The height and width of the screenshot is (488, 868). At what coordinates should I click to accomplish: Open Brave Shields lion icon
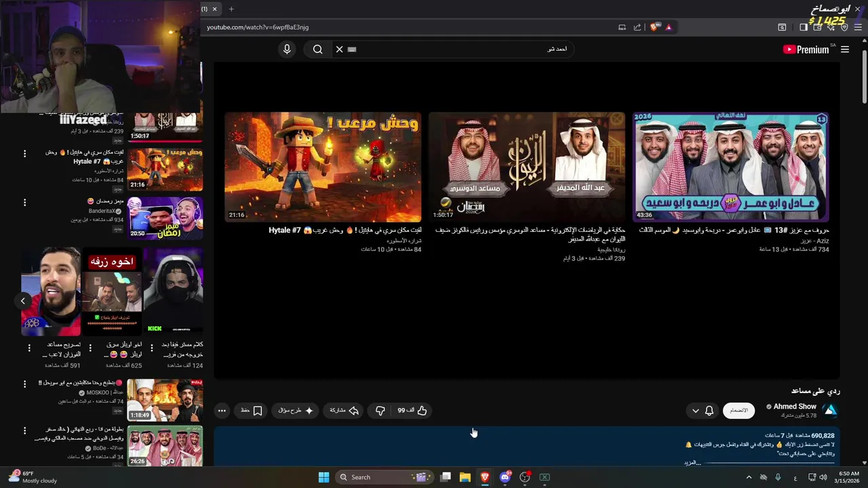(654, 27)
